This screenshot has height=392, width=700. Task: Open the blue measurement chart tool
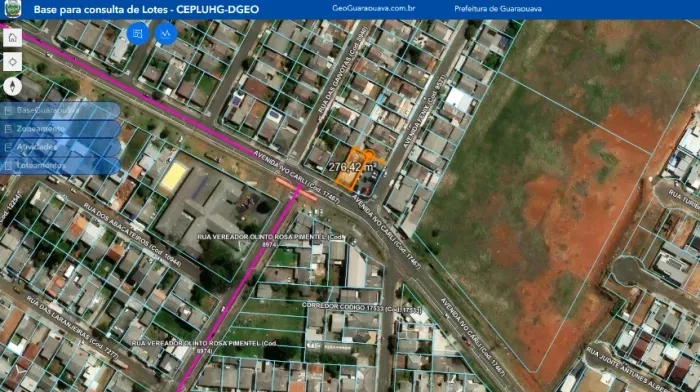pyautogui.click(x=166, y=33)
